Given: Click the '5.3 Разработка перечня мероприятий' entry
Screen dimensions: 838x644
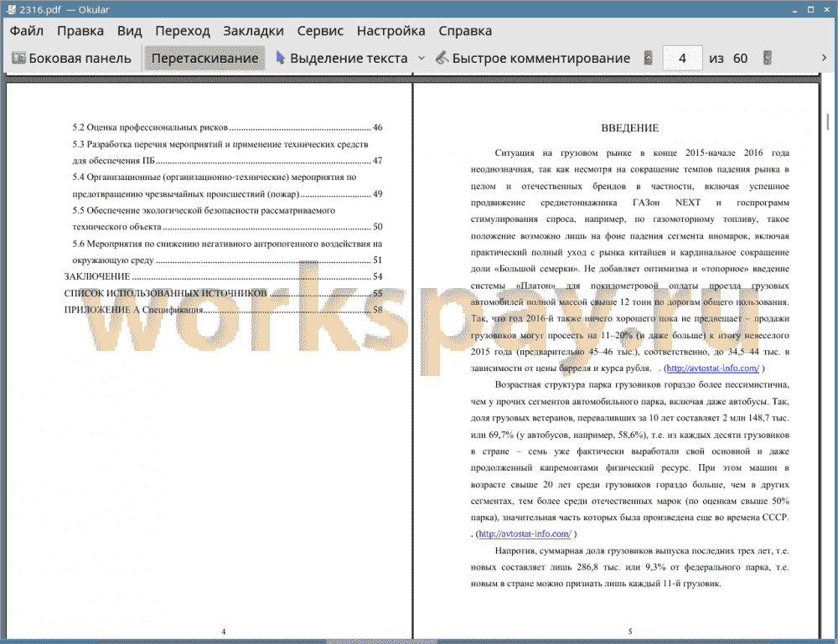Looking at the screenshot, I should point(227,152).
